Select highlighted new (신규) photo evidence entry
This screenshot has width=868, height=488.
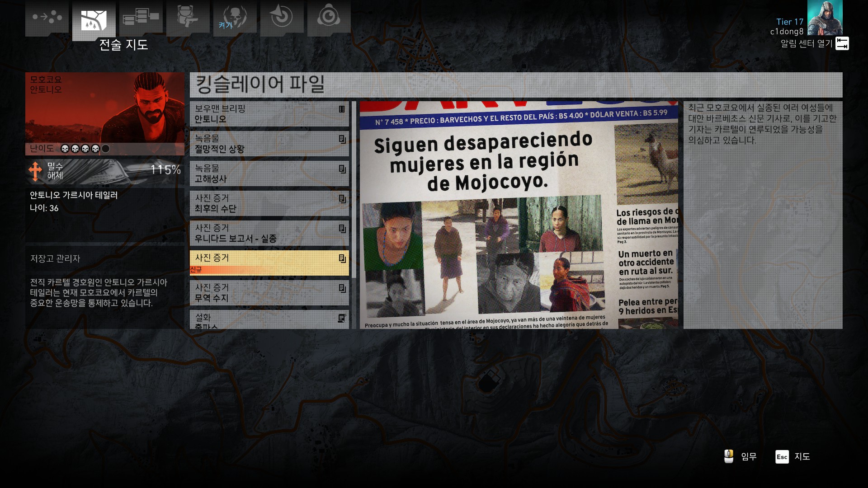coord(269,263)
